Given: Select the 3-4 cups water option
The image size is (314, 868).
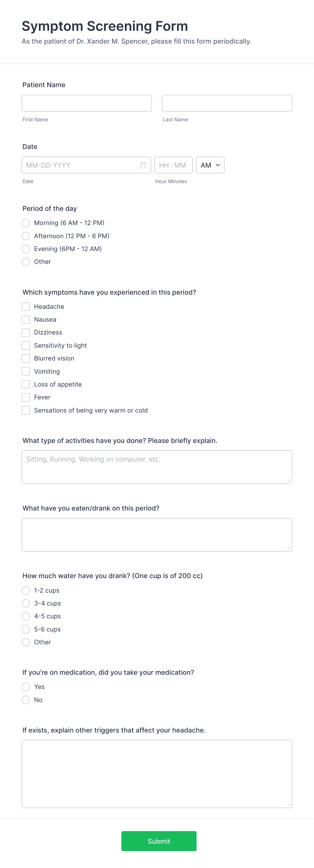Looking at the screenshot, I should tap(26, 603).
